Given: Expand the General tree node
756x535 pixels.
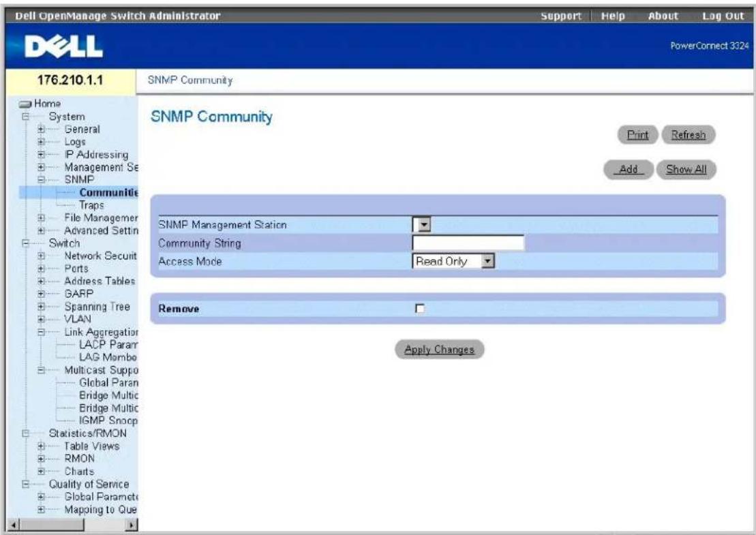Looking at the screenshot, I should point(42,129).
